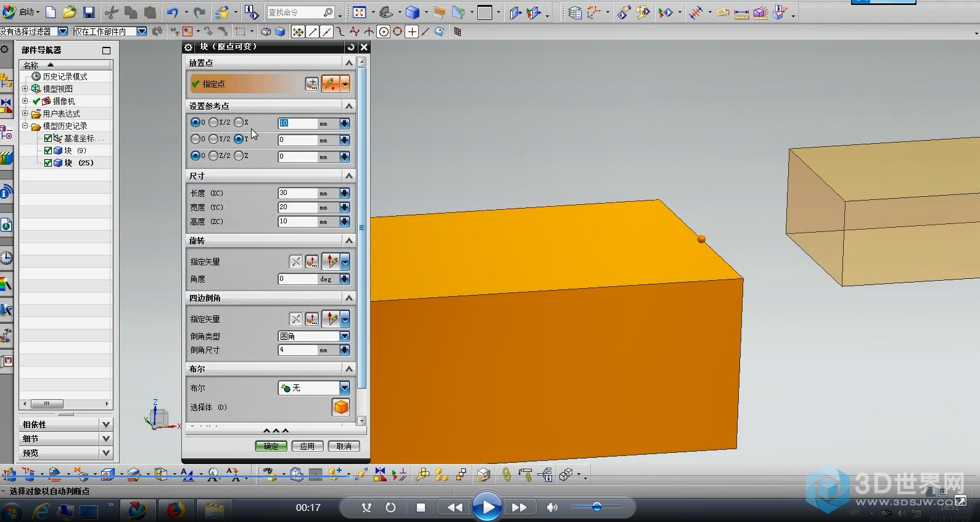Select the Z/2 radio button
Viewport: 980px width, 522px height.
(x=213, y=156)
